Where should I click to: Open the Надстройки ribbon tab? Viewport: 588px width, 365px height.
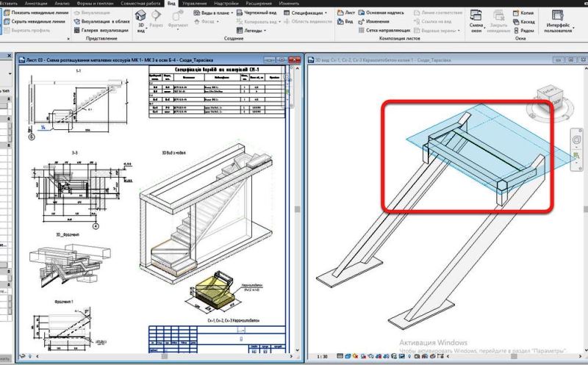tap(226, 4)
